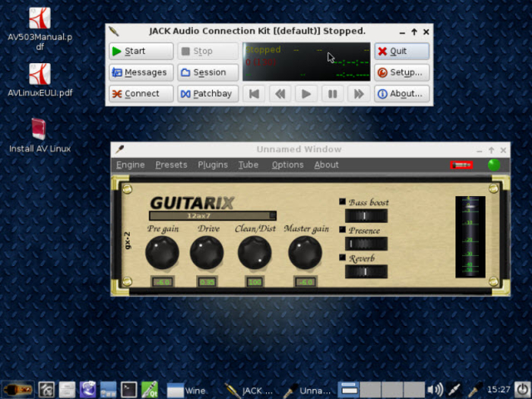Click the volume speaker tray icon

[x=435, y=390]
